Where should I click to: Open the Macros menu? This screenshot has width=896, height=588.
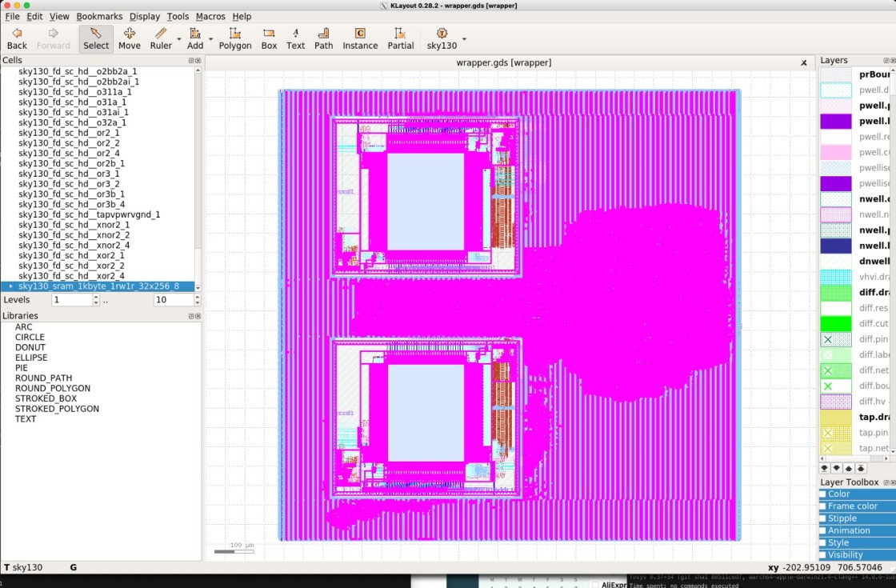pos(210,16)
